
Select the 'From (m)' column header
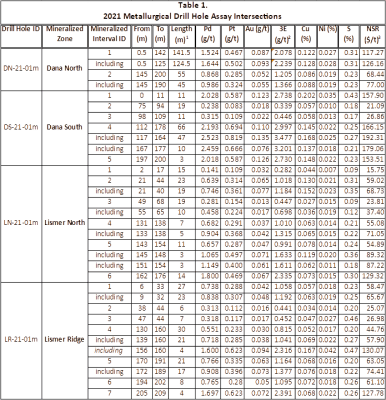point(142,34)
